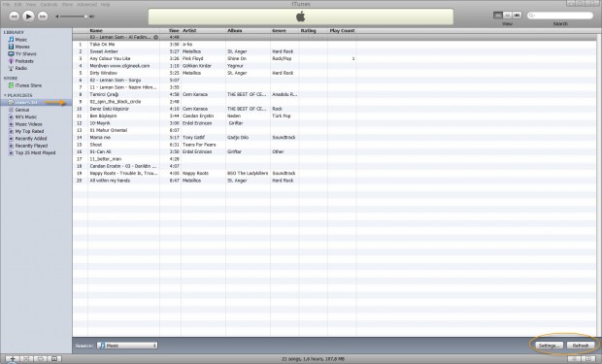Skip to previous track with rewind button
Image resolution: width=602 pixels, height=364 pixels.
[x=14, y=17]
